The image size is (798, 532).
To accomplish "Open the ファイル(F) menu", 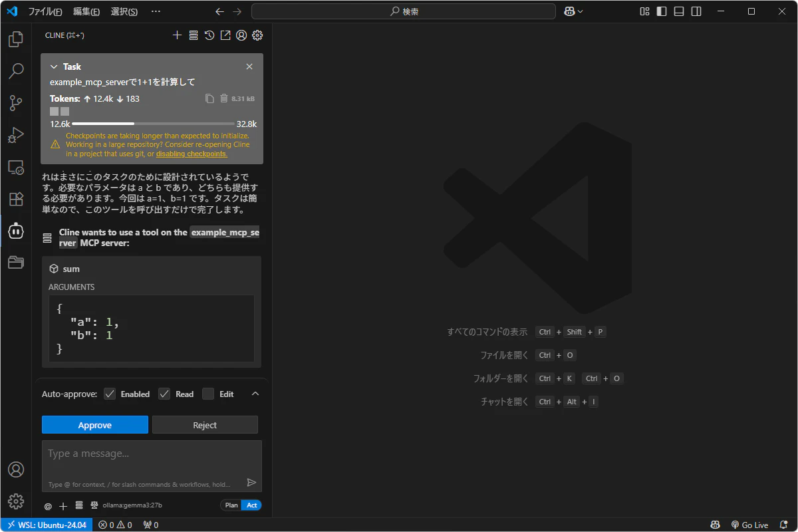I will (45, 11).
